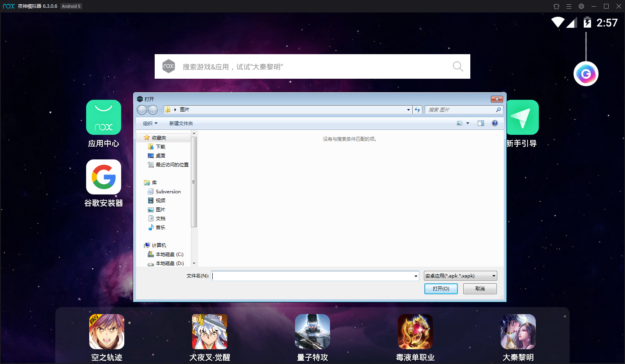Toggle the preview pane in the dialog
Image resolution: width=625 pixels, height=364 pixels.
tap(480, 123)
